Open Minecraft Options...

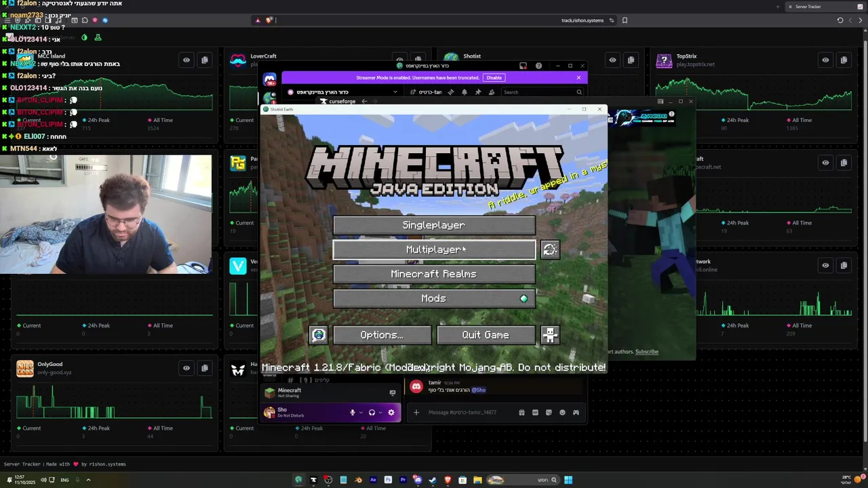(x=382, y=335)
